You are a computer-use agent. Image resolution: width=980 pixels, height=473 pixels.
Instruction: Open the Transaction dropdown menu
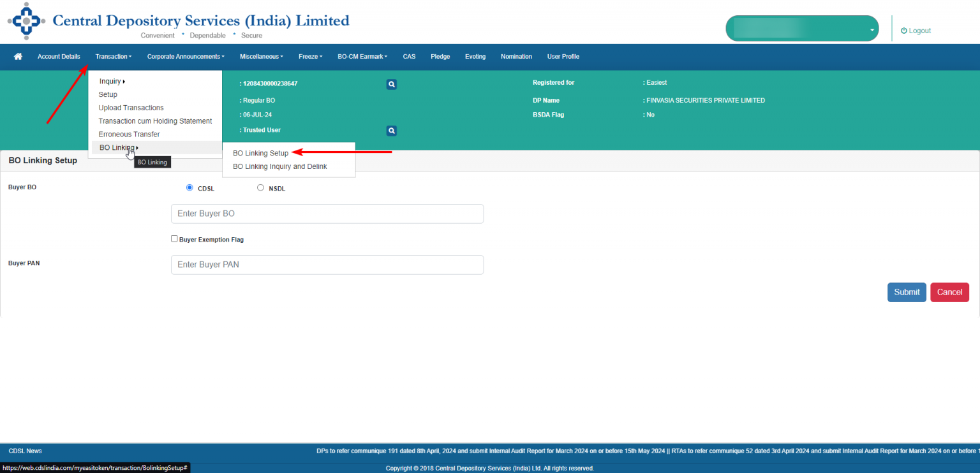click(x=113, y=57)
